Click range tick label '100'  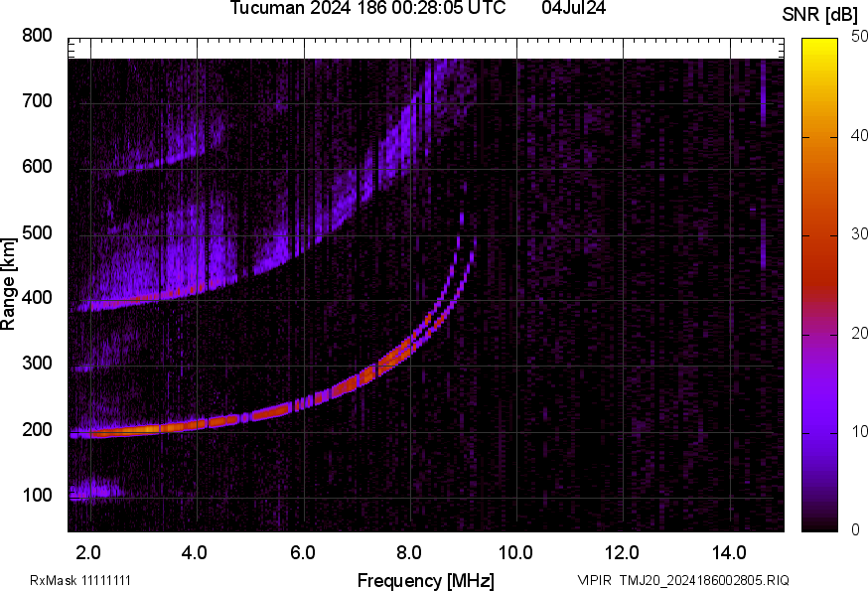37,495
